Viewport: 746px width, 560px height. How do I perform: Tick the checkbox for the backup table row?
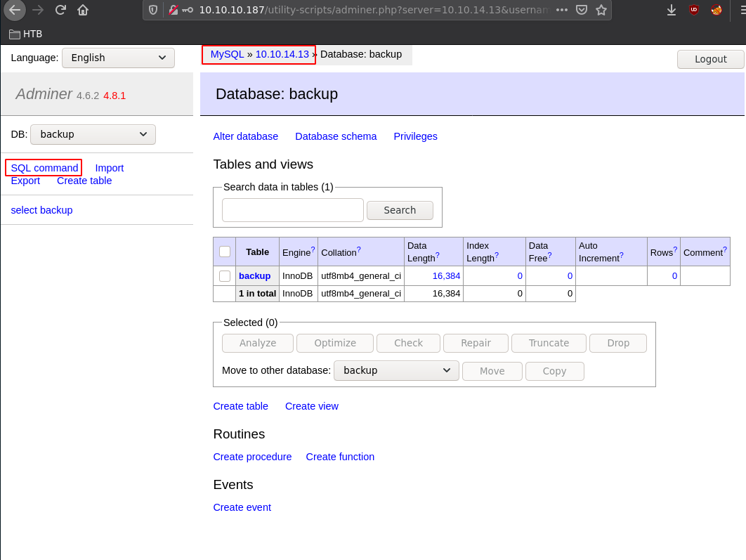[x=225, y=276]
